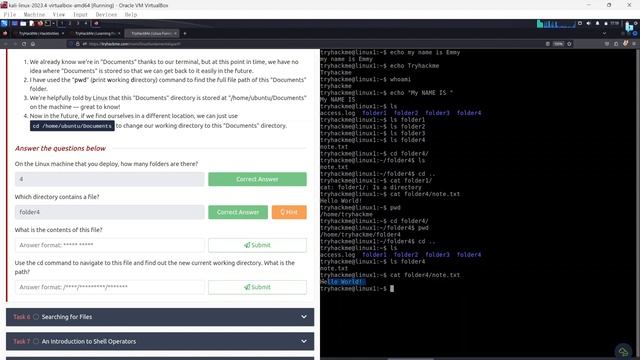This screenshot has width=640, height=360.
Task: Open the VirtualBox Input menu
Action: [80, 14]
